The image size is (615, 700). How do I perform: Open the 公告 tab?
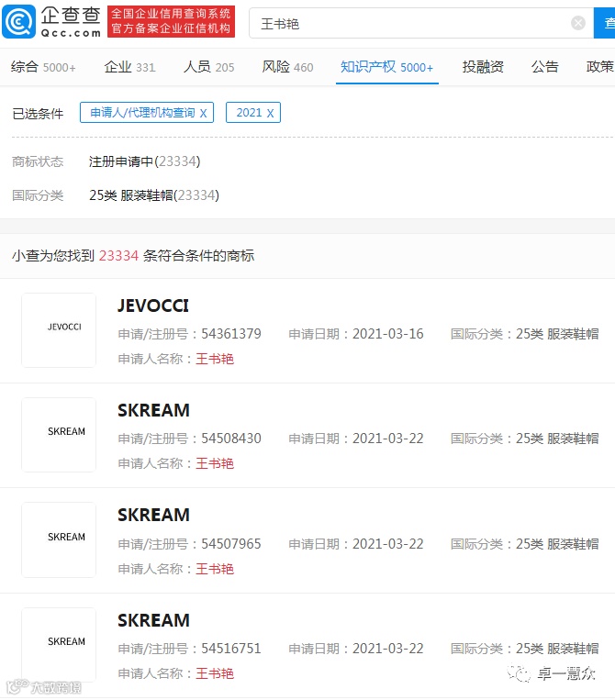click(x=544, y=67)
